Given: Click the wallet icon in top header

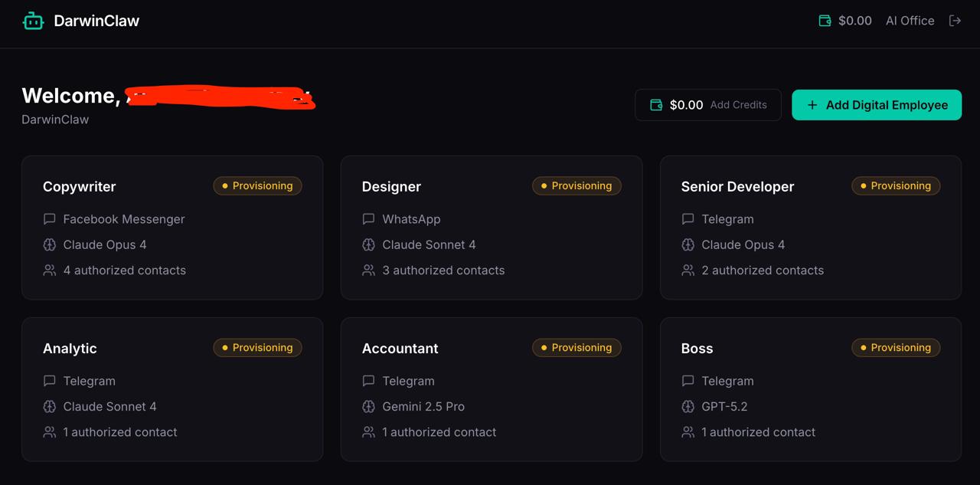Looking at the screenshot, I should (x=825, y=21).
